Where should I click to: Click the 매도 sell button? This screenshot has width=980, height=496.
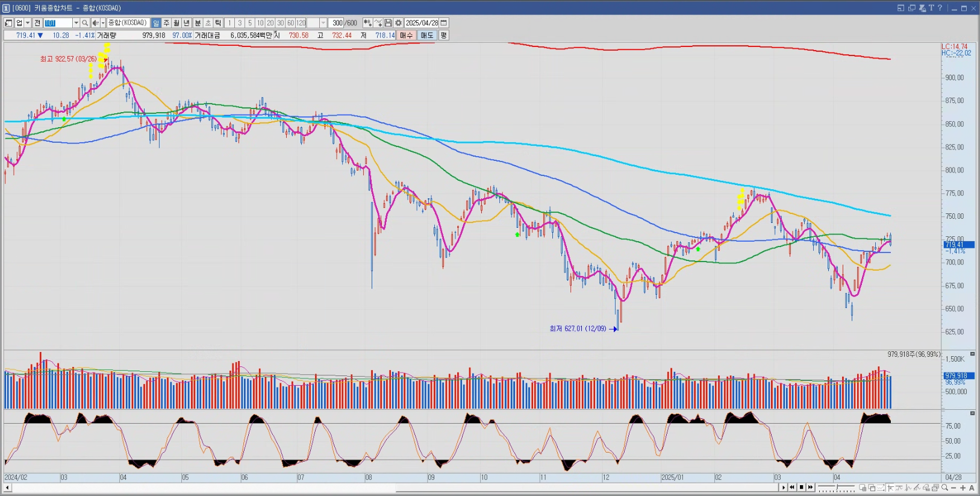click(427, 36)
